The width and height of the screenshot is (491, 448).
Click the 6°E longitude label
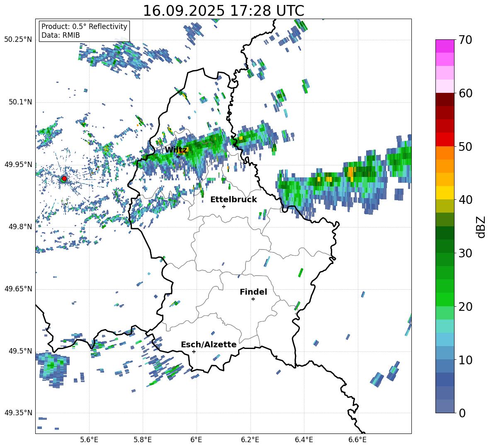(196, 440)
